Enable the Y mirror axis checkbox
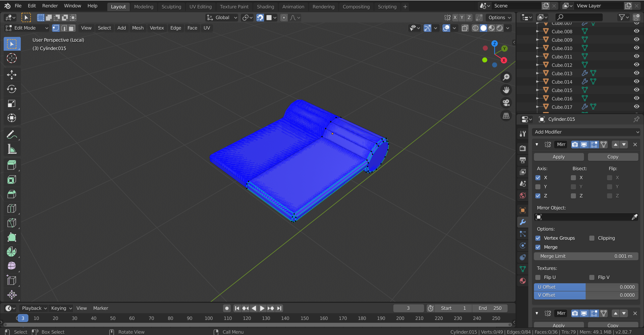This screenshot has width=644, height=335. pyautogui.click(x=538, y=187)
